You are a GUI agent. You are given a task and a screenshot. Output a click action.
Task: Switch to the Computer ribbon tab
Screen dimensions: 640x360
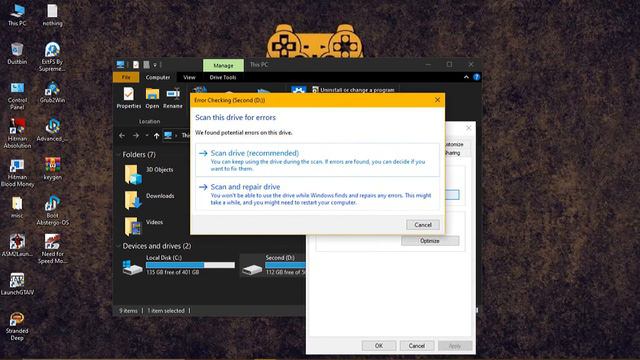coord(158,77)
